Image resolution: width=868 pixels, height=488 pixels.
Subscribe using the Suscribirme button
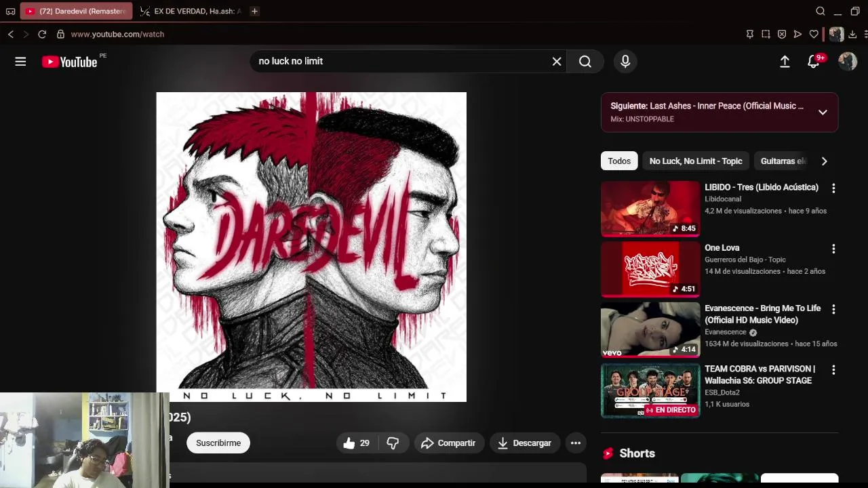218,443
